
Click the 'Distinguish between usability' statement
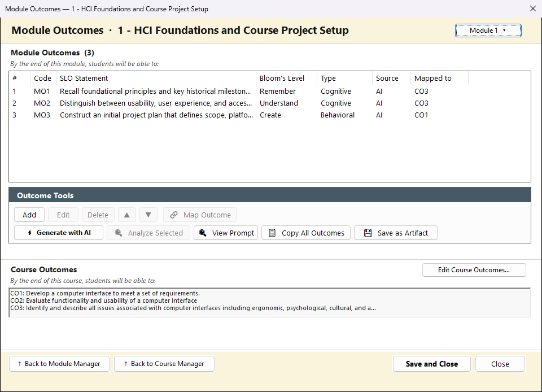156,103
